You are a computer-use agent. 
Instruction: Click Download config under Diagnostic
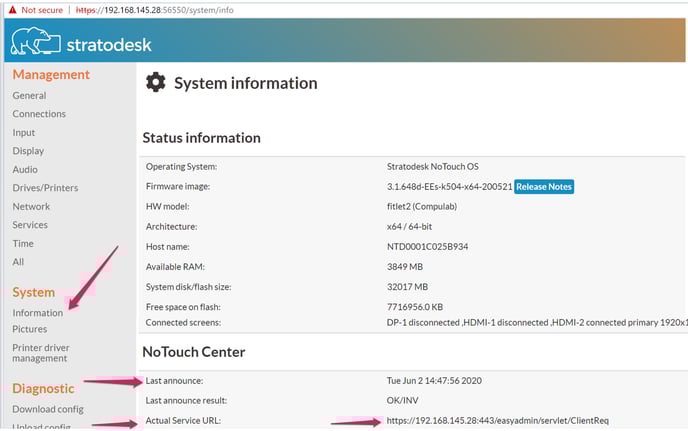pyautogui.click(x=48, y=409)
